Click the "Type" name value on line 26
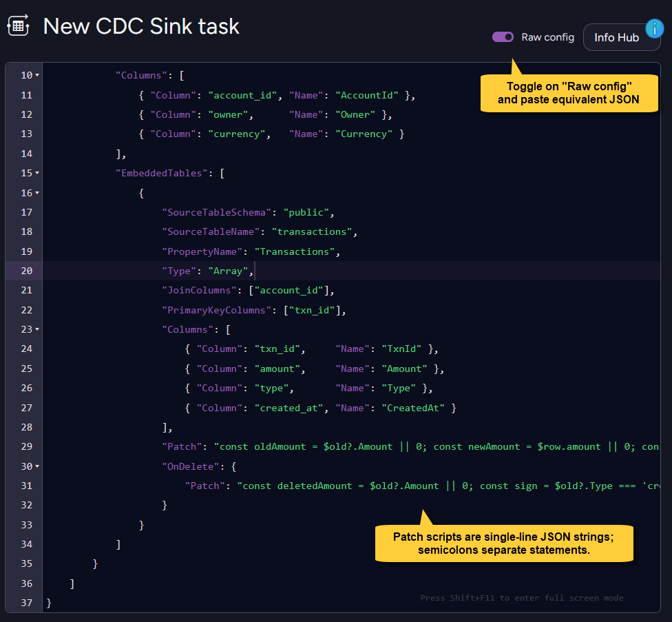The image size is (672, 622). tap(399, 388)
